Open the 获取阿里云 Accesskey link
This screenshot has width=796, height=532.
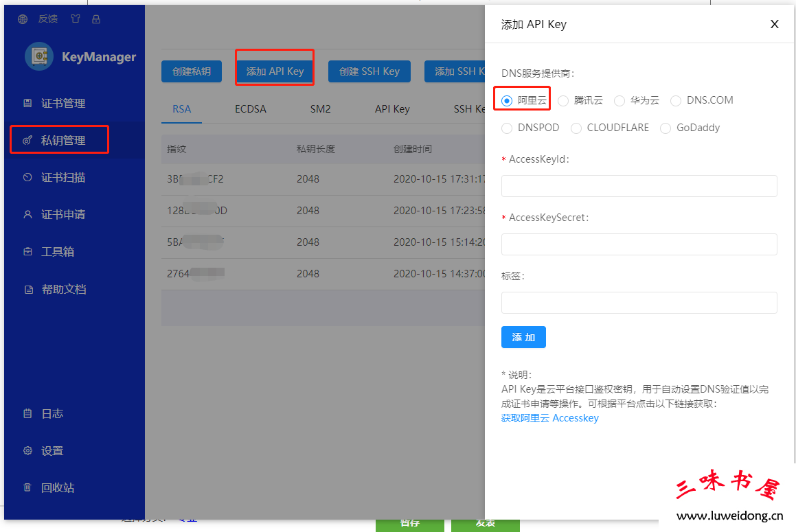point(549,418)
